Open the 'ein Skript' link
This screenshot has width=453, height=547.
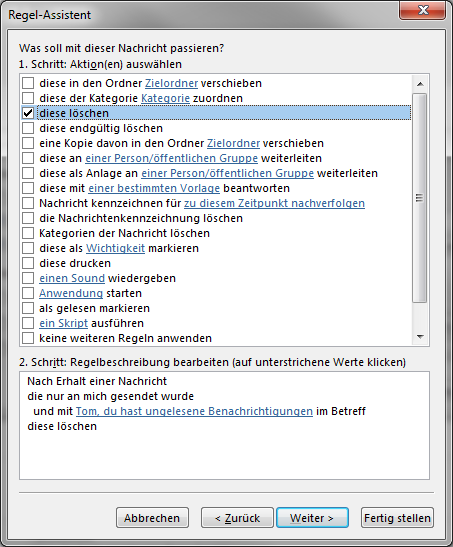click(x=63, y=323)
